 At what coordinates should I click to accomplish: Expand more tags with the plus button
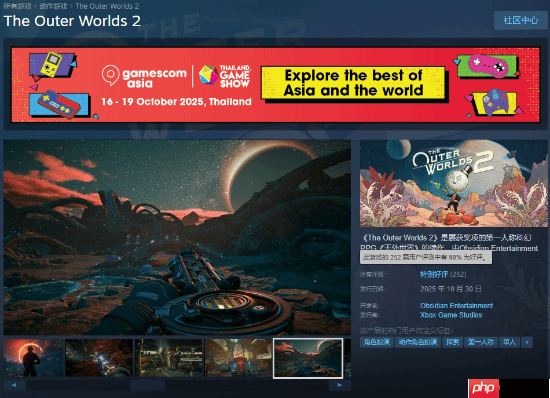(527, 342)
